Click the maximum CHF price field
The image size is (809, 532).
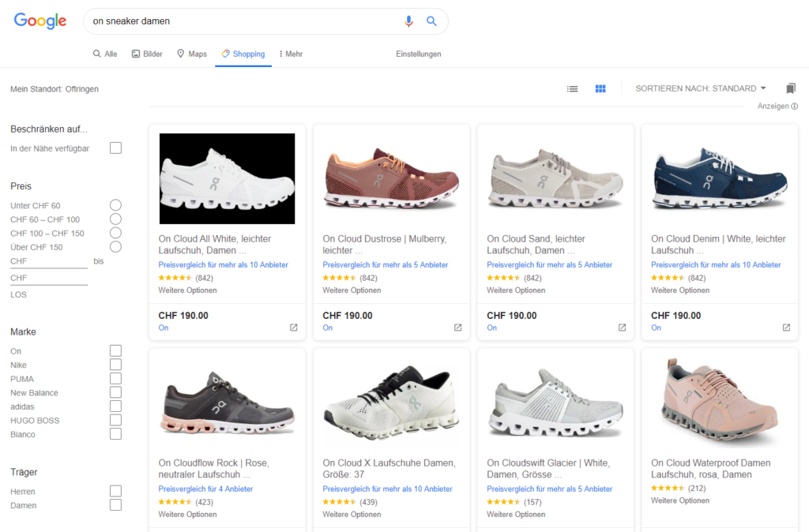point(49,279)
